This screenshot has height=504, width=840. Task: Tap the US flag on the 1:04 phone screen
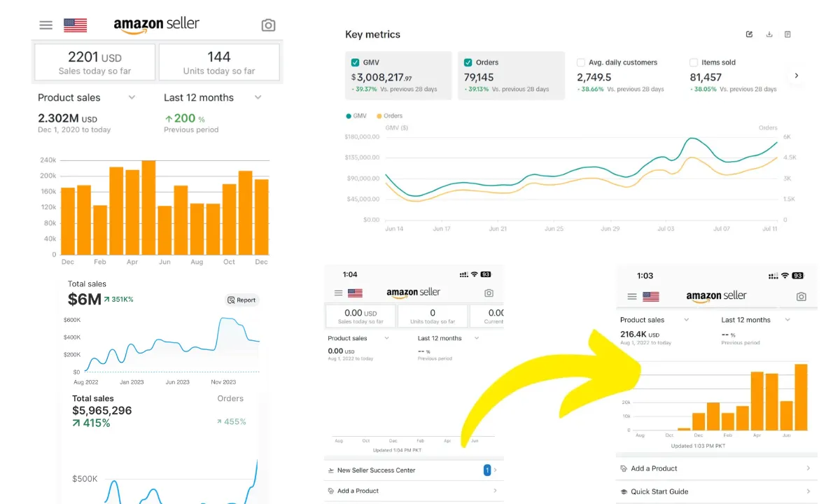(x=355, y=293)
